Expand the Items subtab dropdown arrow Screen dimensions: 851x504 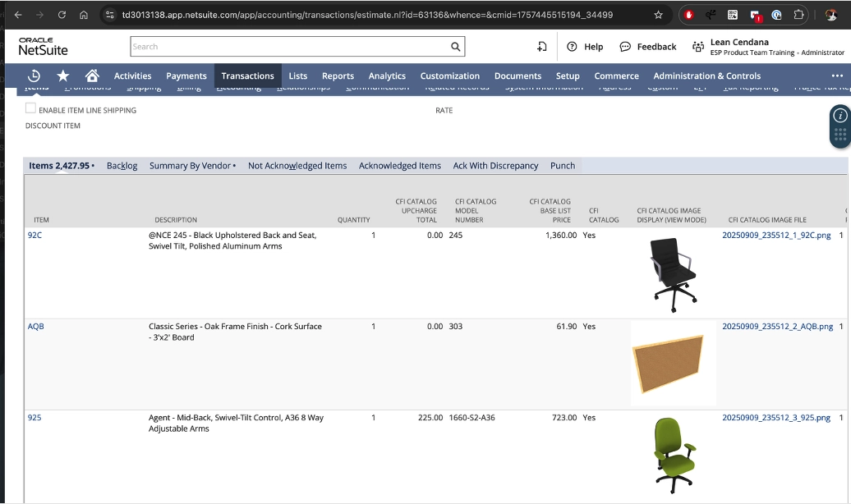click(x=93, y=165)
